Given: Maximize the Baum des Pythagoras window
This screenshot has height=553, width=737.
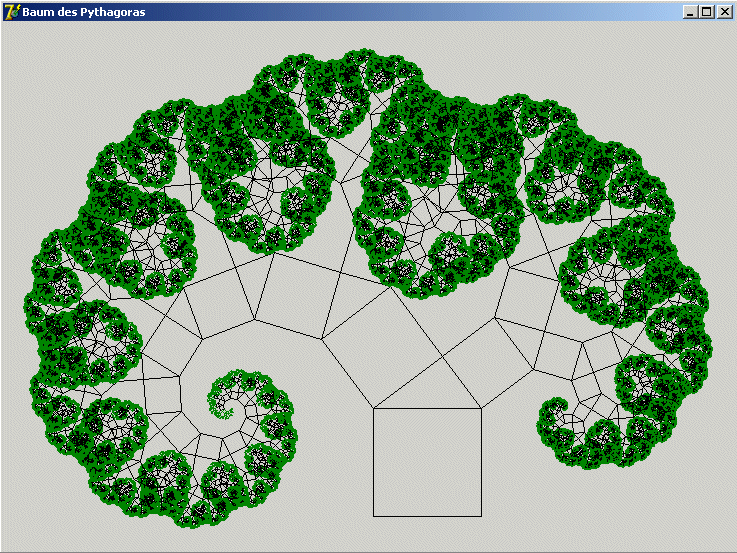Looking at the screenshot, I should click(707, 11).
